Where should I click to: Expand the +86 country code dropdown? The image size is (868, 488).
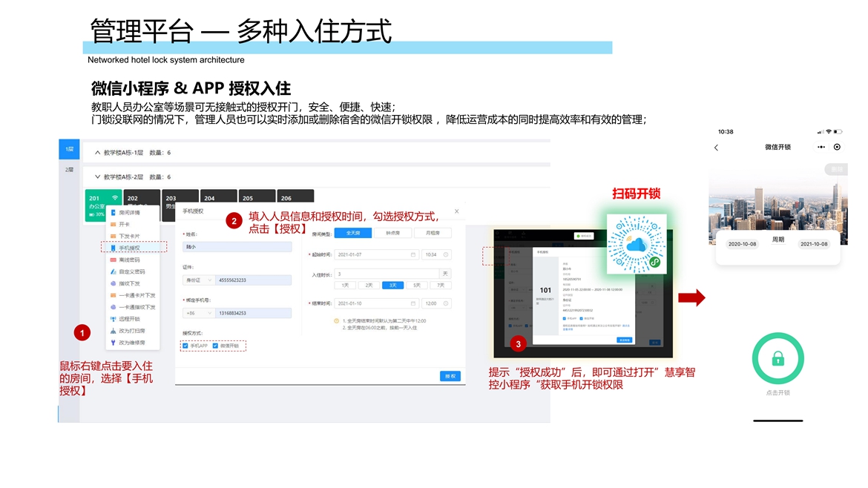(198, 313)
